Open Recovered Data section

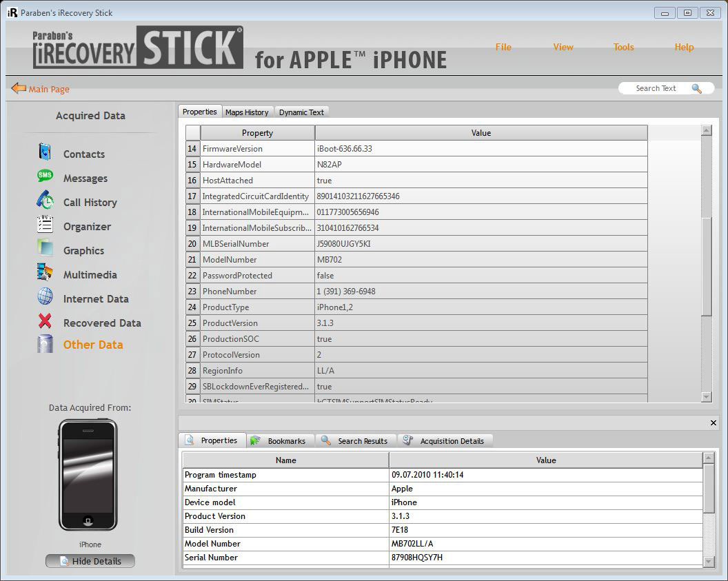[x=102, y=323]
